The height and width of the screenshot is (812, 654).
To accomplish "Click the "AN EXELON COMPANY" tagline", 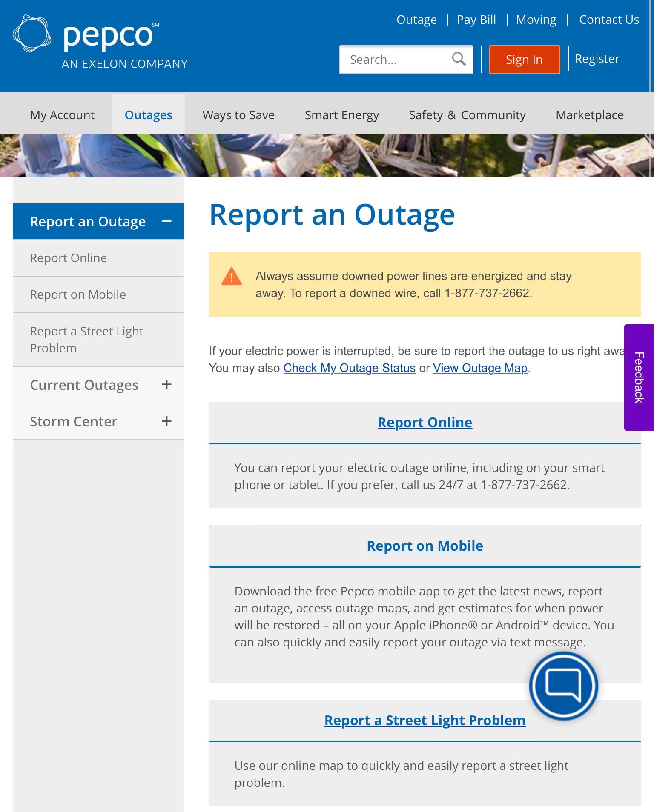I will (125, 64).
